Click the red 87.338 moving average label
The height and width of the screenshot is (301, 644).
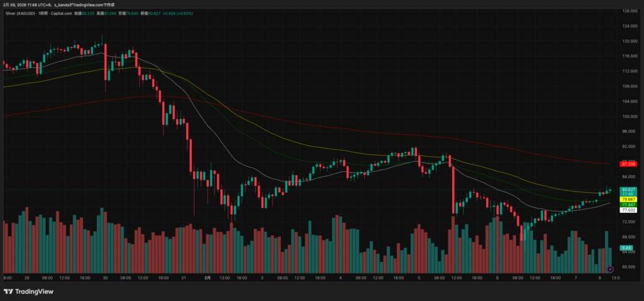coord(629,164)
